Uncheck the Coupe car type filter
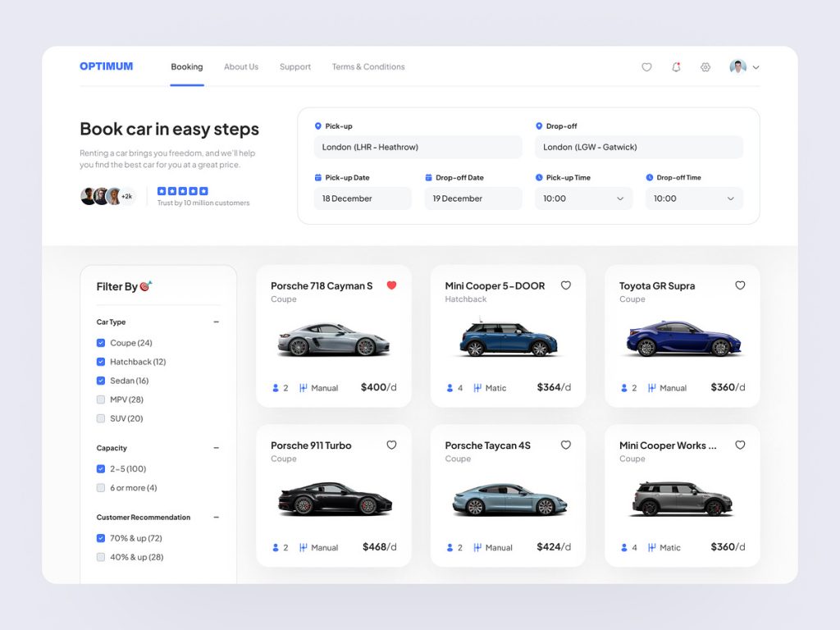The image size is (840, 630). point(101,343)
